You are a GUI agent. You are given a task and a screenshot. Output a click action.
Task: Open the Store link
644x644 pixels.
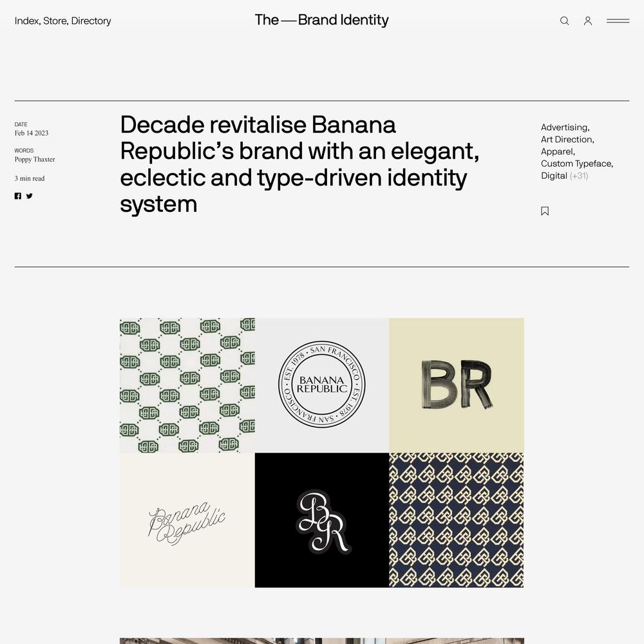[x=56, y=21]
